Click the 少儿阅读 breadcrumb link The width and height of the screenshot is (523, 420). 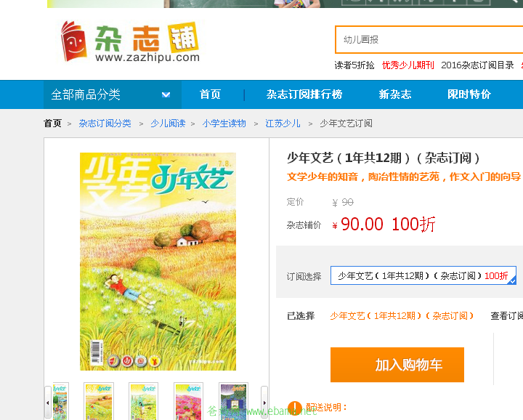point(168,124)
